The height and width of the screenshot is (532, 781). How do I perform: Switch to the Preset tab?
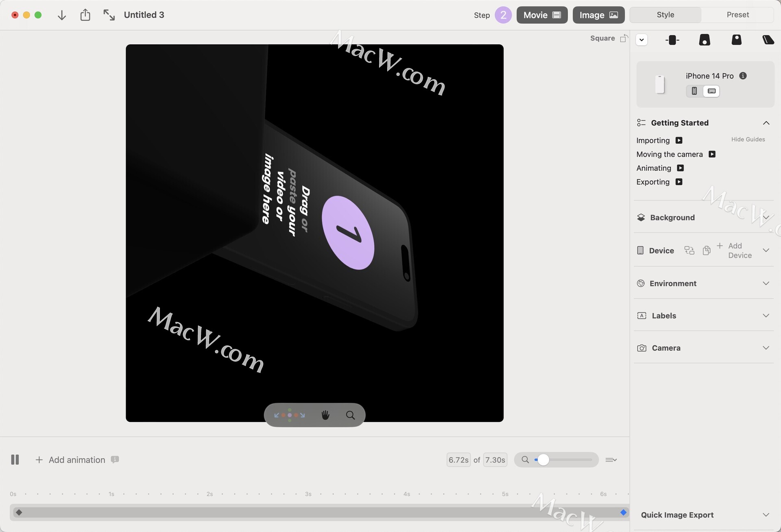[x=737, y=15]
